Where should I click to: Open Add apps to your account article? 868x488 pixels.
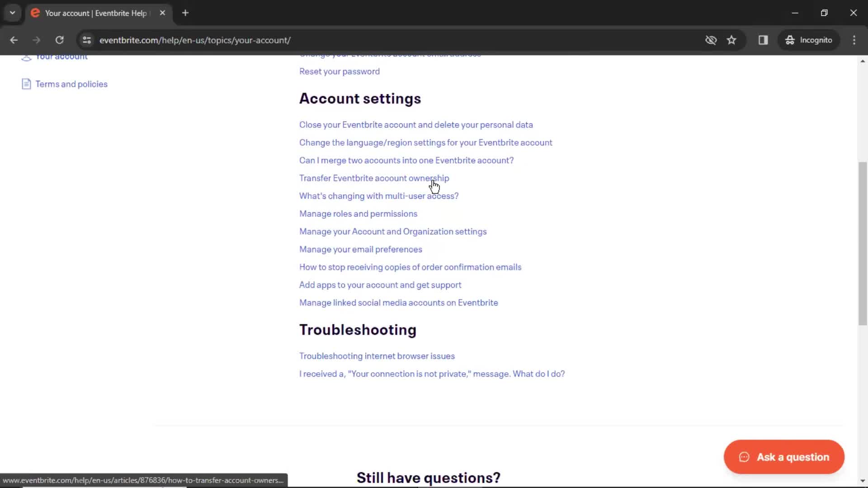pyautogui.click(x=380, y=285)
